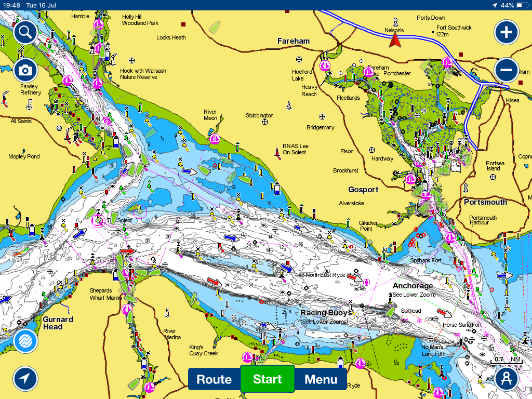Toggle the wave overlay layer icon

pos(25,341)
